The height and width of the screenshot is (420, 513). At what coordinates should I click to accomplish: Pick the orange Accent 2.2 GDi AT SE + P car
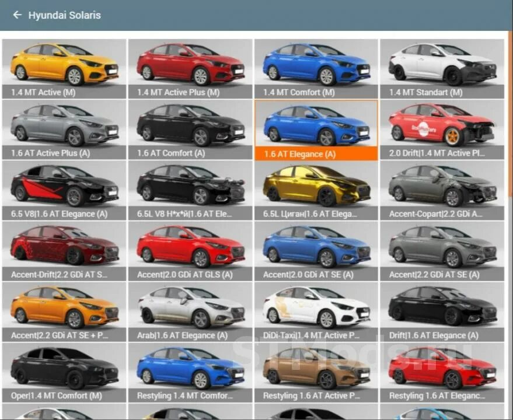pyautogui.click(x=64, y=311)
